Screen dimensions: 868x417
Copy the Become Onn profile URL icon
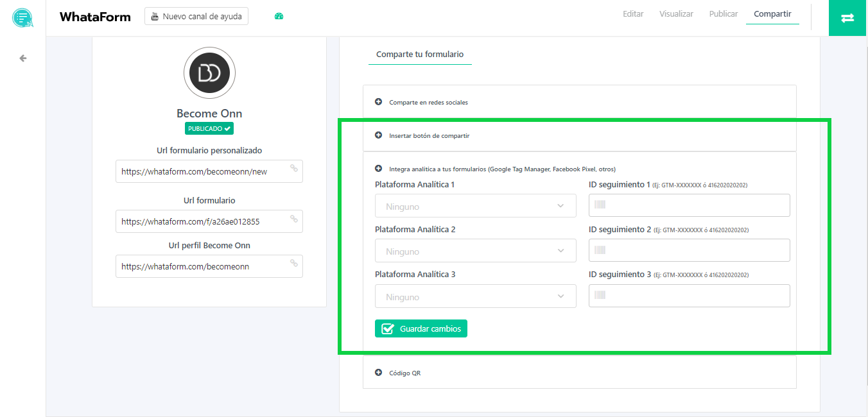click(293, 263)
